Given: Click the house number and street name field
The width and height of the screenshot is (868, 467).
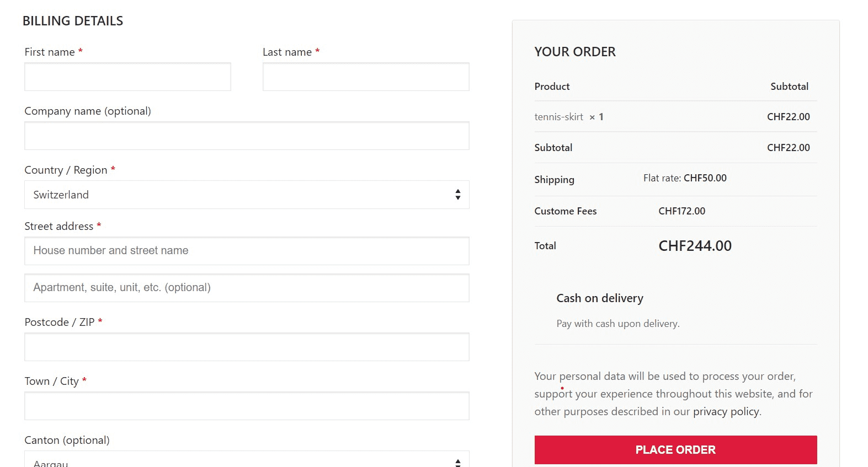Looking at the screenshot, I should [247, 251].
